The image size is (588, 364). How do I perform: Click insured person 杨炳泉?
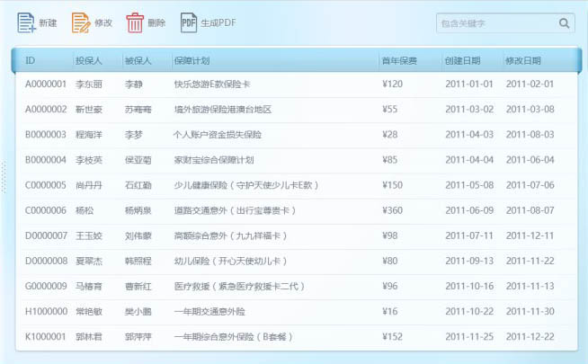coord(138,210)
